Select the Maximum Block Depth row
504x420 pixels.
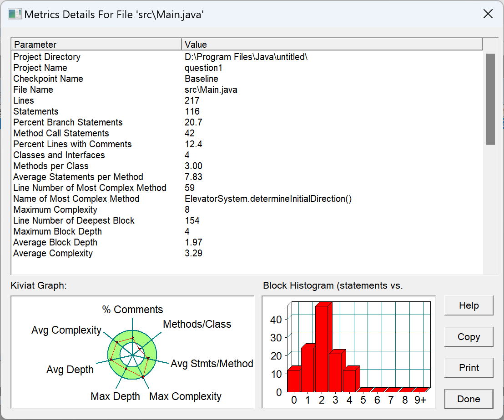pyautogui.click(x=247, y=231)
